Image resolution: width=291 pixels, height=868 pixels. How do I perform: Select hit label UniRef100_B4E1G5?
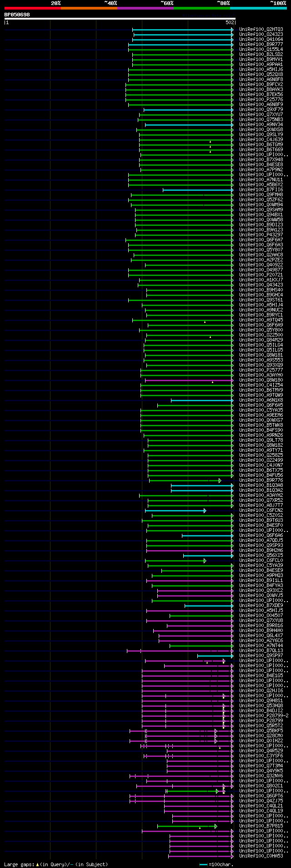tap(261, 676)
